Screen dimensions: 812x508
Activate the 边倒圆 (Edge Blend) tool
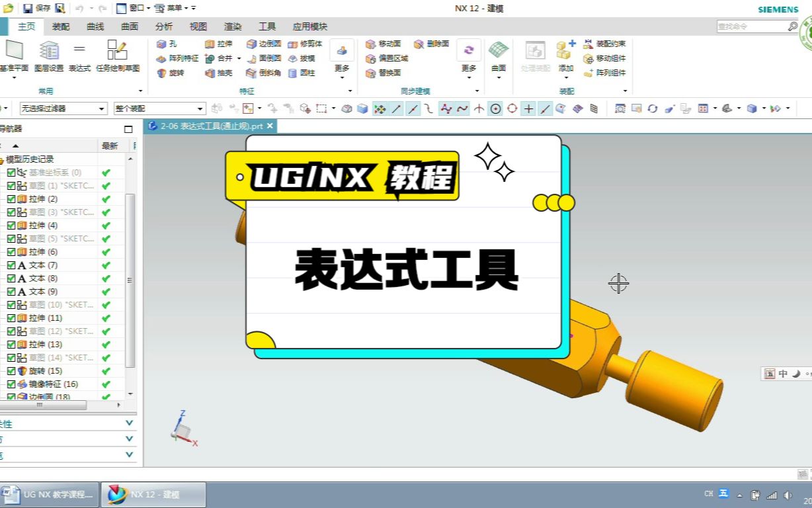pyautogui.click(x=265, y=44)
